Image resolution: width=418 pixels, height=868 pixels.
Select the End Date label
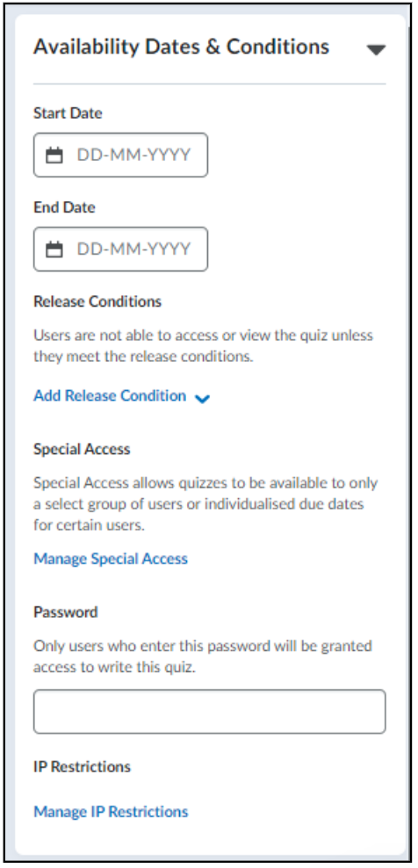[x=65, y=207]
